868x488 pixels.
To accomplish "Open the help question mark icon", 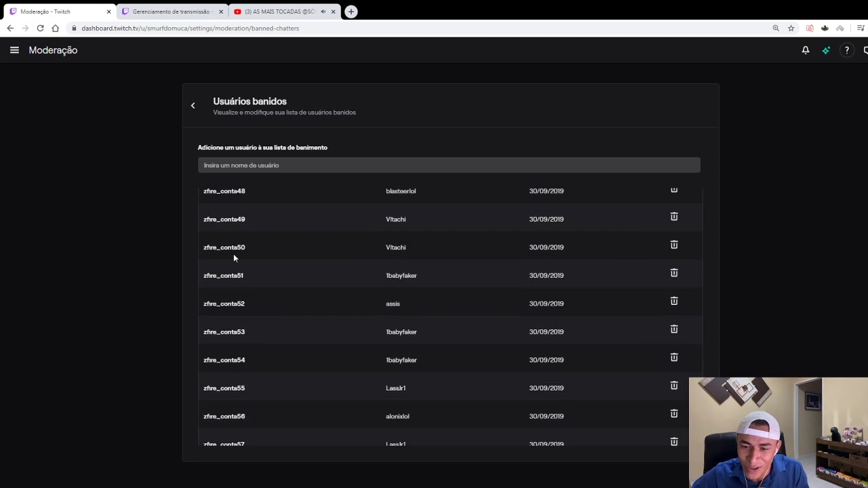I will [x=847, y=50].
